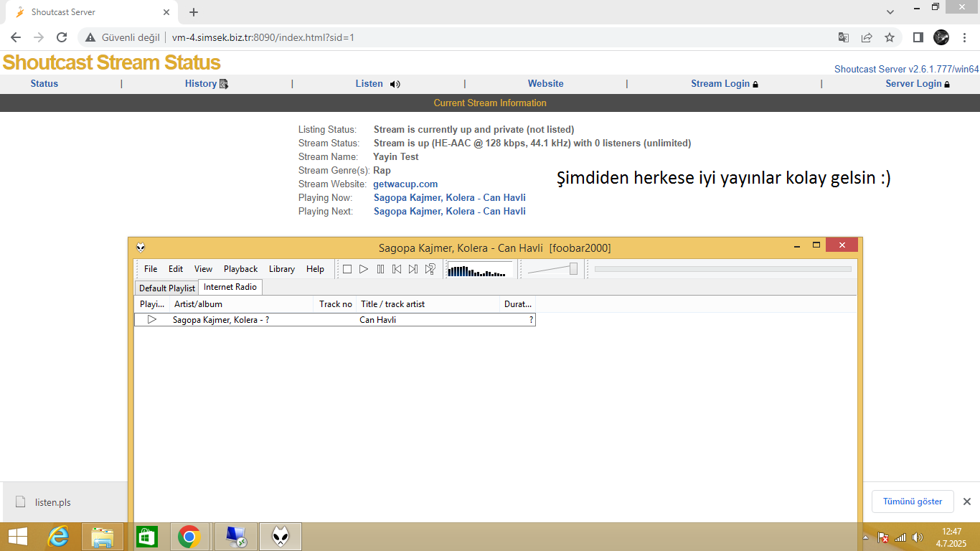Switch to the Default Playlist tab
This screenshot has height=551, width=980.
167,288
